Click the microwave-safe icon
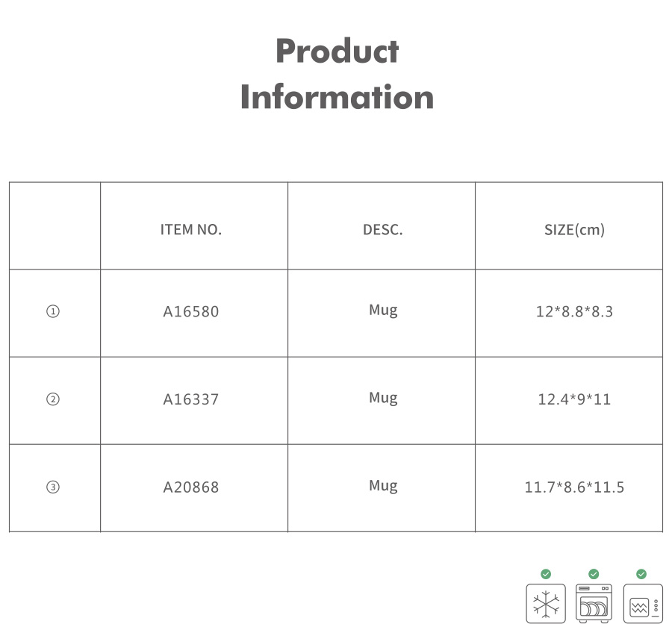Viewport: 672px width, 624px height. click(x=643, y=603)
